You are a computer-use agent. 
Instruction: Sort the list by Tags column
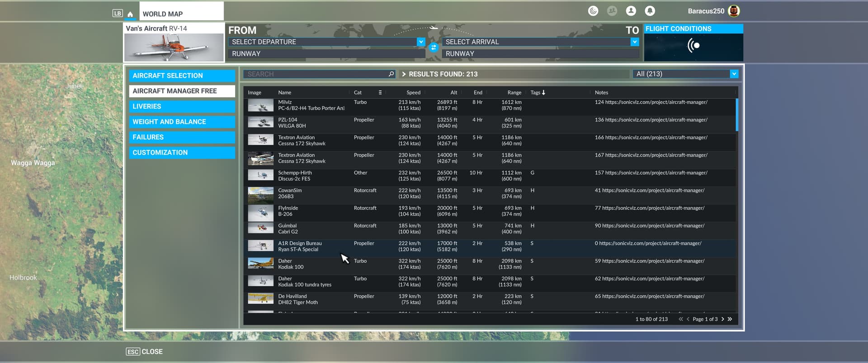pyautogui.click(x=538, y=93)
